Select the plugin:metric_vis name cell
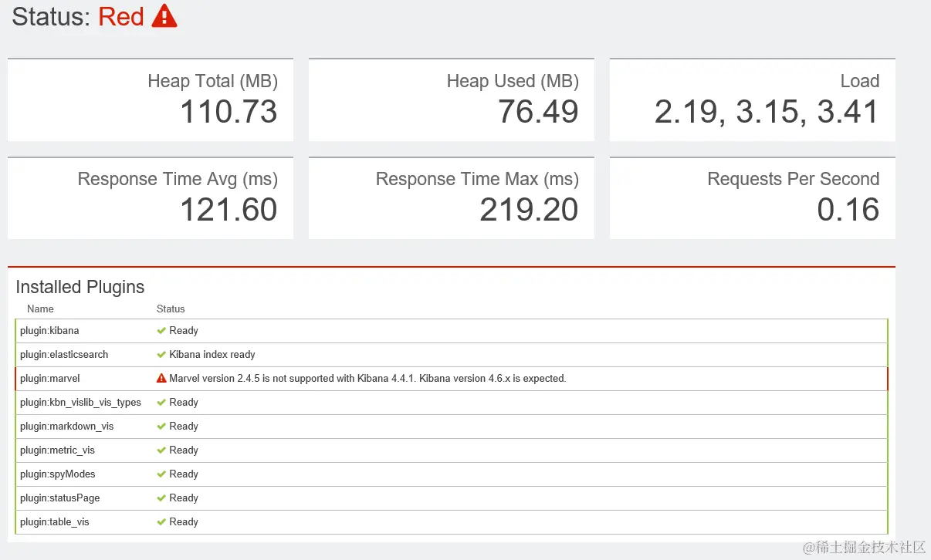931x560 pixels. (57, 450)
